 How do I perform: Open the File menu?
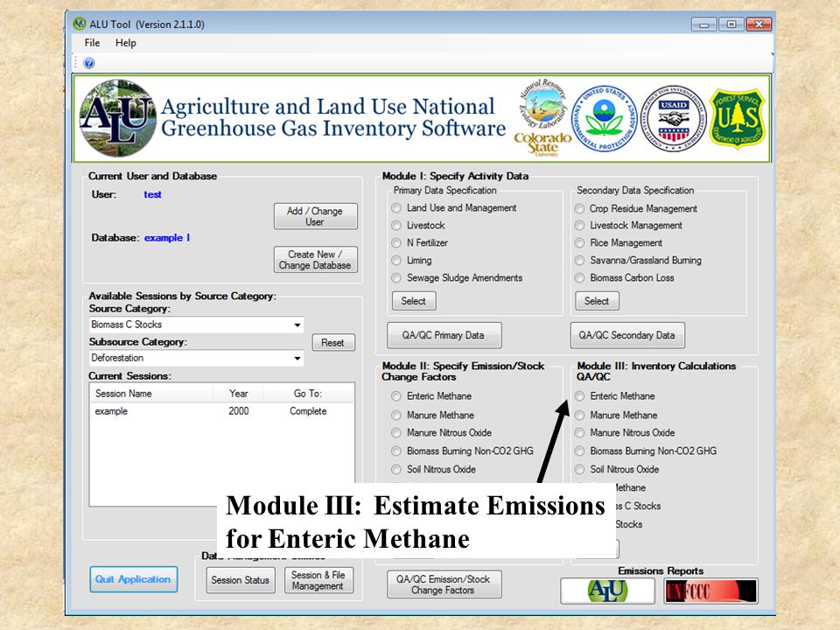pos(92,43)
